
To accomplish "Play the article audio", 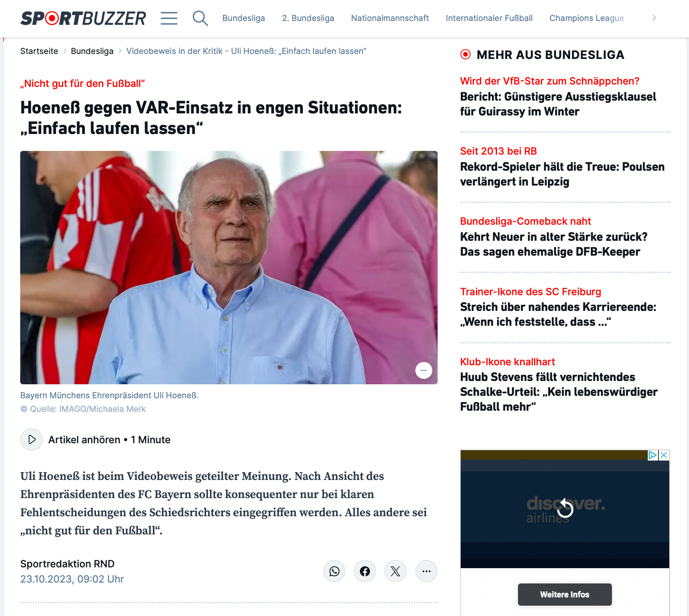I will tap(31, 440).
